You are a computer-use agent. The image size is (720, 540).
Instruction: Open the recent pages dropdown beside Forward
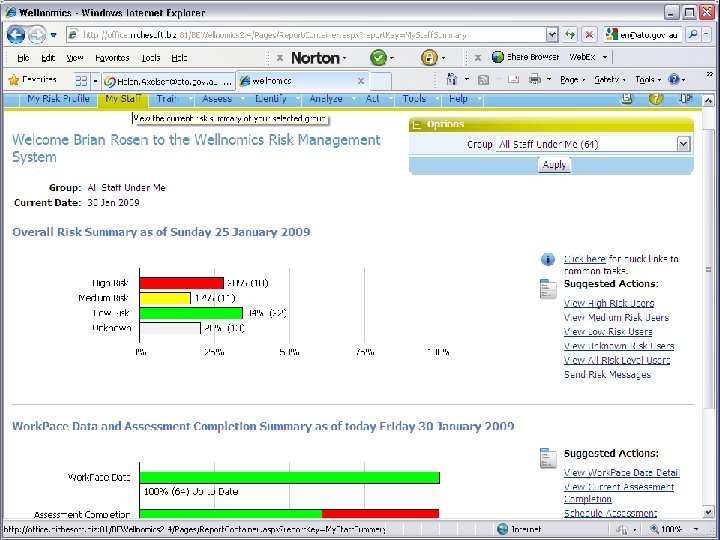(54, 35)
